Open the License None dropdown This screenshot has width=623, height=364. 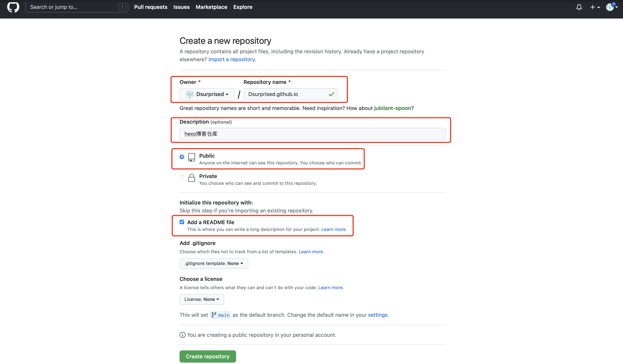(201, 299)
